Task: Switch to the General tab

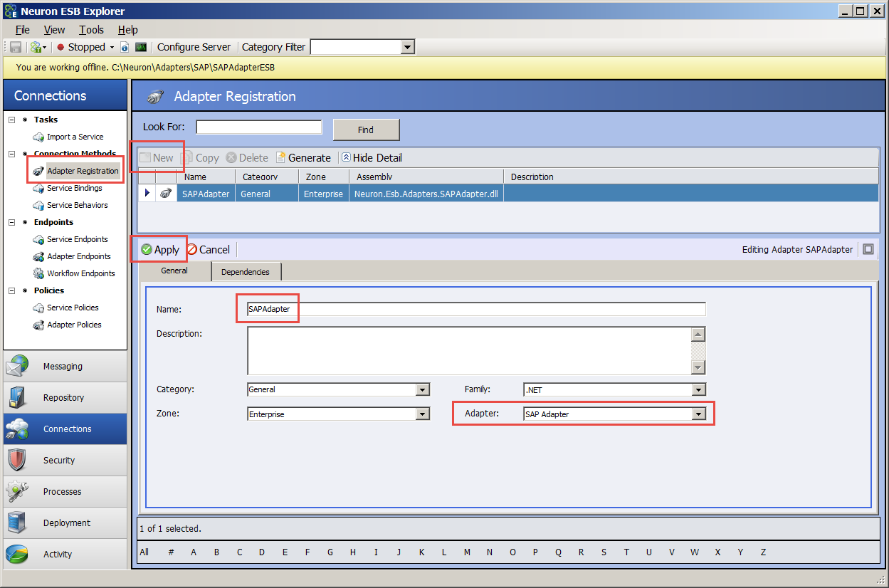Action: 174,271
